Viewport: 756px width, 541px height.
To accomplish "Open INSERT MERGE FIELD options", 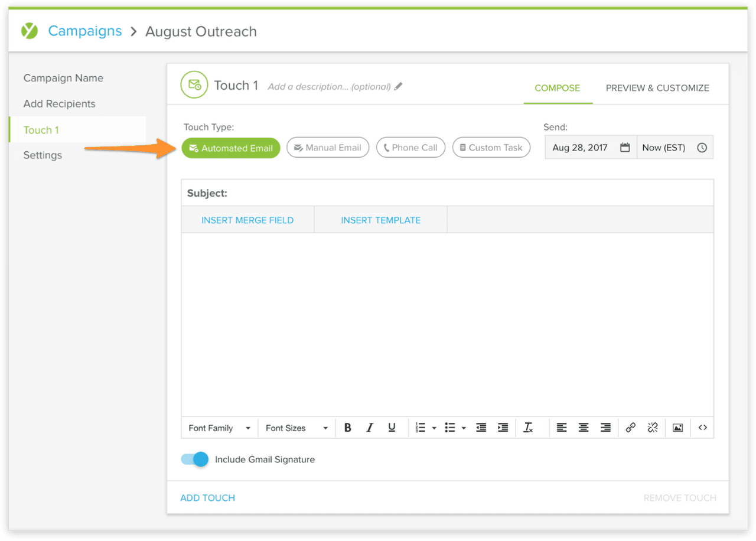I will point(247,220).
